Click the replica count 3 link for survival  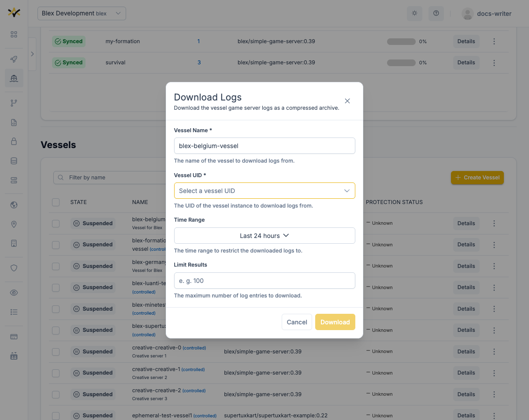point(199,63)
